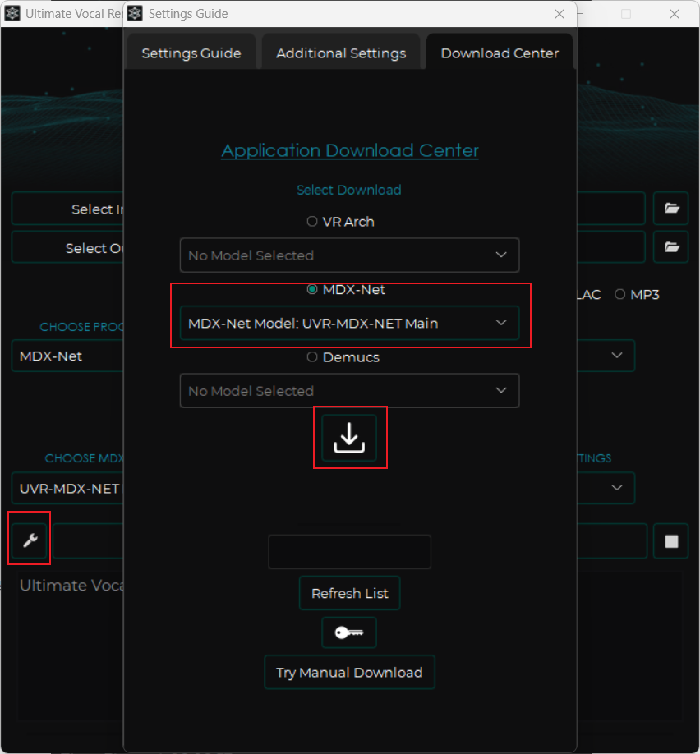Click the Refresh List button
Image resolution: width=700 pixels, height=754 pixels.
coord(349,593)
